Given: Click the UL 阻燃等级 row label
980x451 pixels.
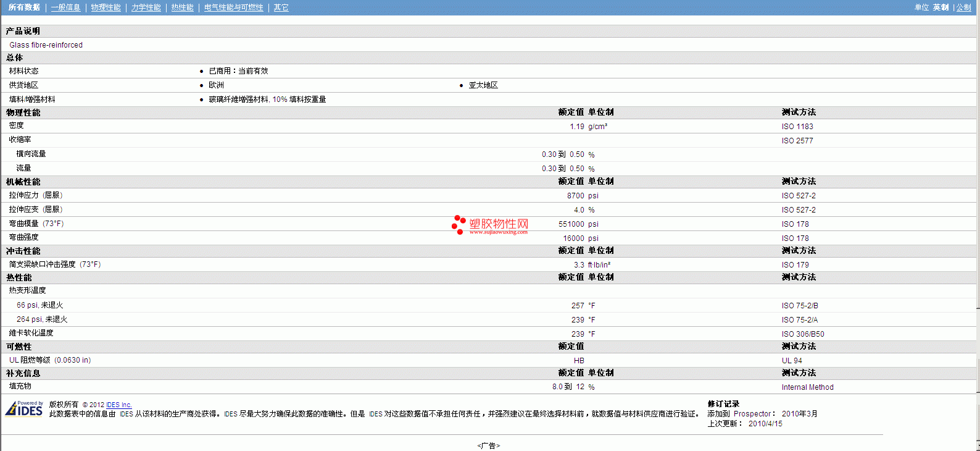Looking at the screenshot, I should [49, 360].
